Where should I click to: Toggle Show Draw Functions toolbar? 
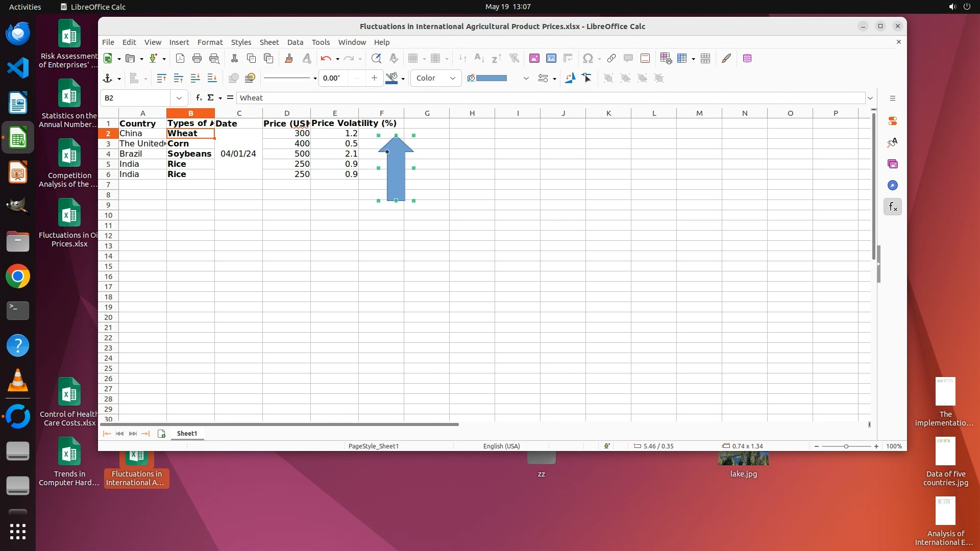726,58
